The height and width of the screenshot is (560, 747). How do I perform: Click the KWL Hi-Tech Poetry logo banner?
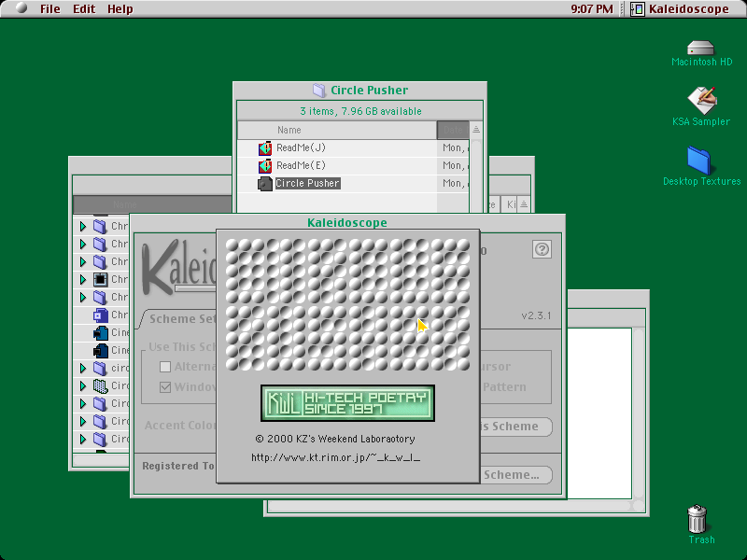(347, 403)
